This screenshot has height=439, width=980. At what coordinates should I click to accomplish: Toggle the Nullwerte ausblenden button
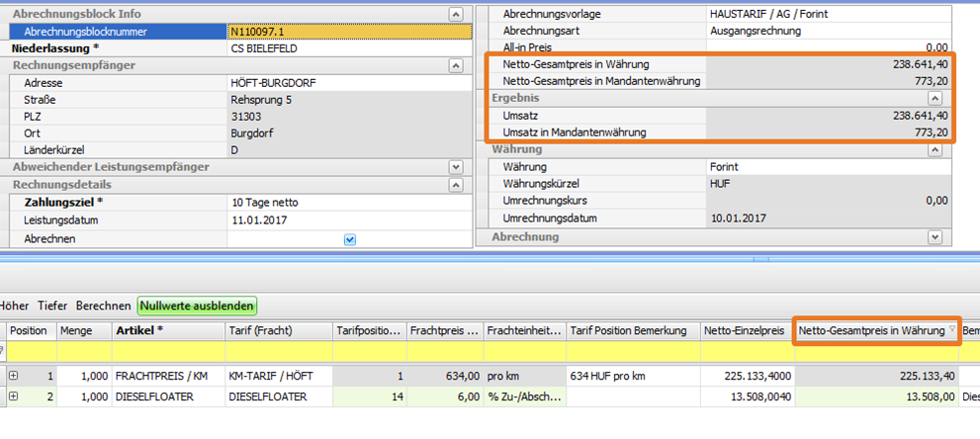tap(198, 307)
